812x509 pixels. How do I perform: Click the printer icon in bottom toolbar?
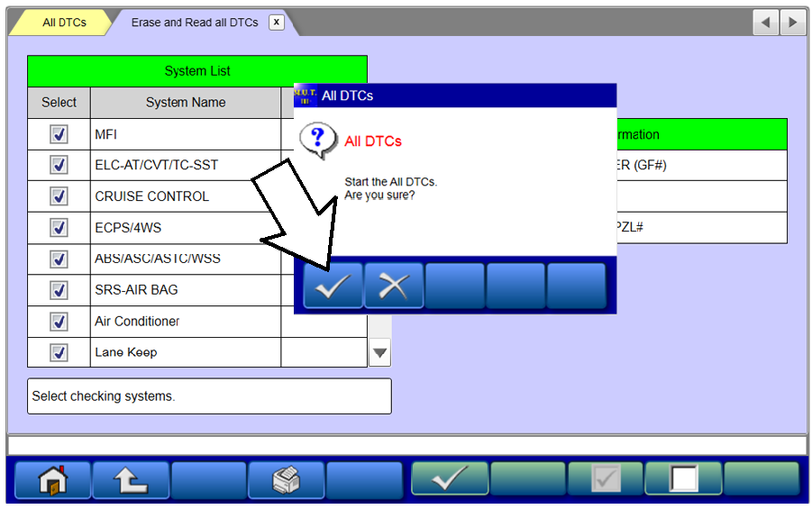286,478
